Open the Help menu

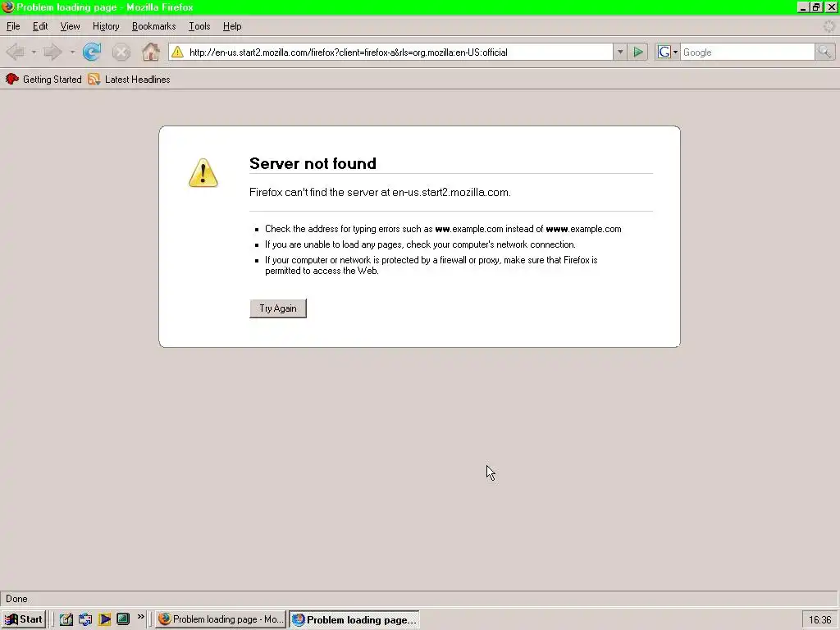[x=232, y=26]
